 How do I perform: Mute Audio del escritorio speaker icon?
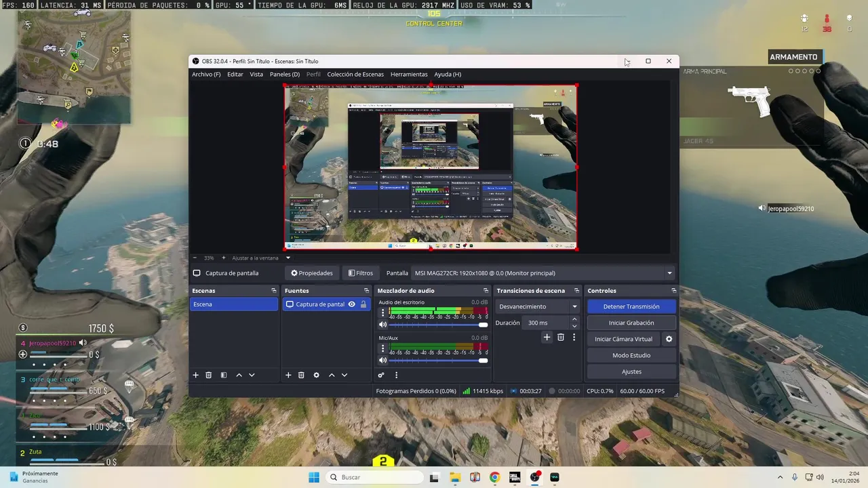382,325
